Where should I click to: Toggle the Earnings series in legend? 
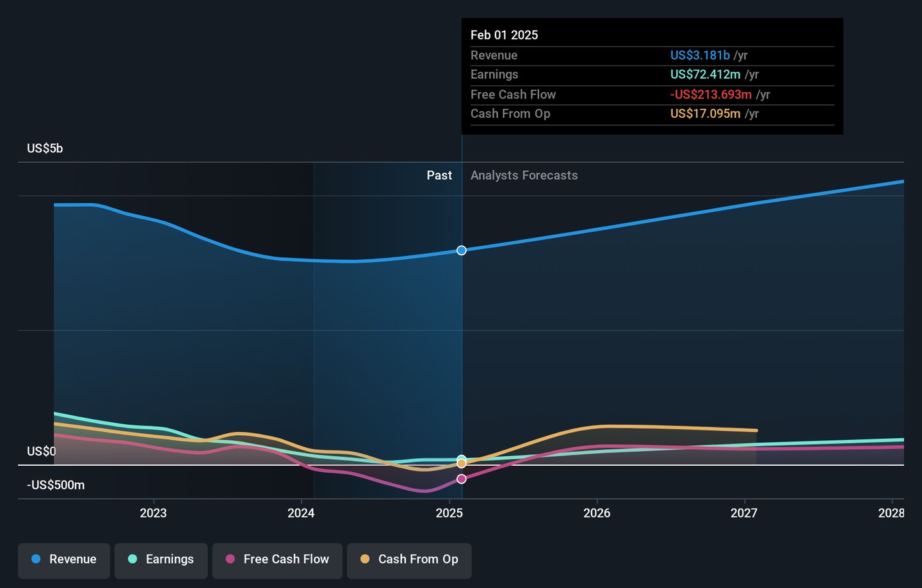click(161, 560)
